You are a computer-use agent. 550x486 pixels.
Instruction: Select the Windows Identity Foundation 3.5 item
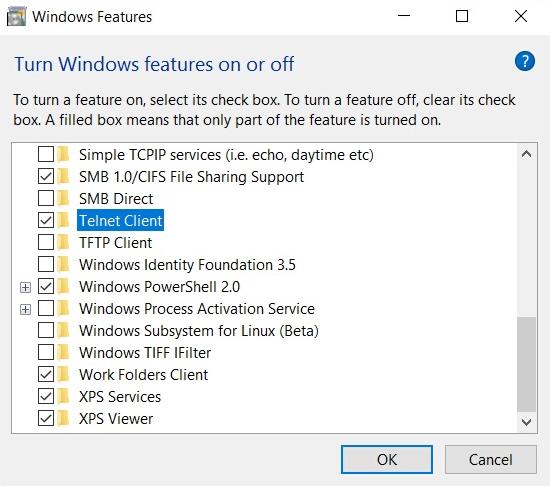point(187,265)
